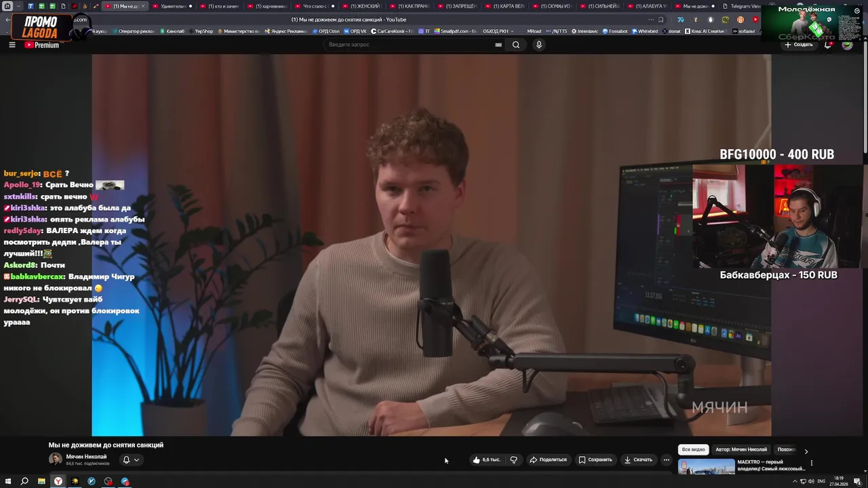Open the subscription notification bell dropdown

pos(131,460)
